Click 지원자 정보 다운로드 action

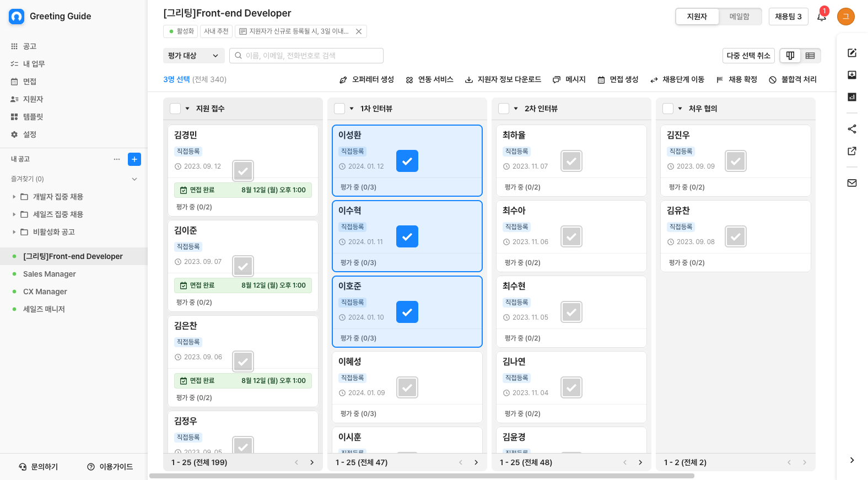(x=503, y=79)
